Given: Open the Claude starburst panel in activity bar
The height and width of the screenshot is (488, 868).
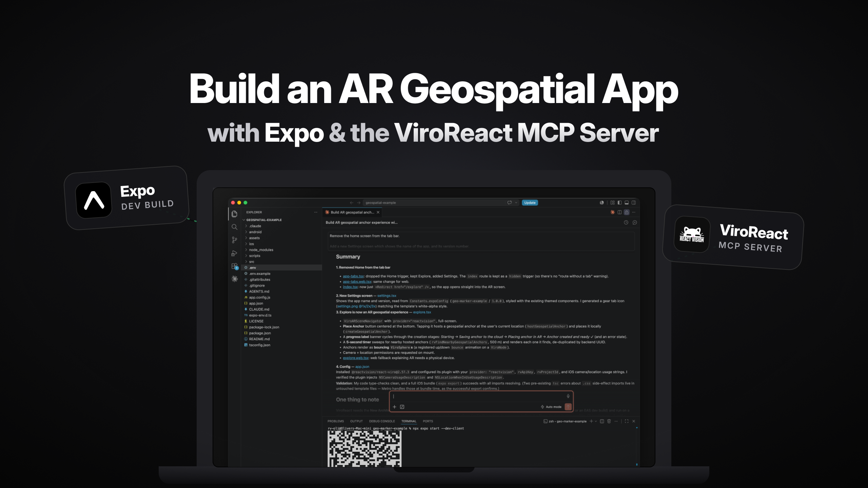Looking at the screenshot, I should click(x=235, y=279).
